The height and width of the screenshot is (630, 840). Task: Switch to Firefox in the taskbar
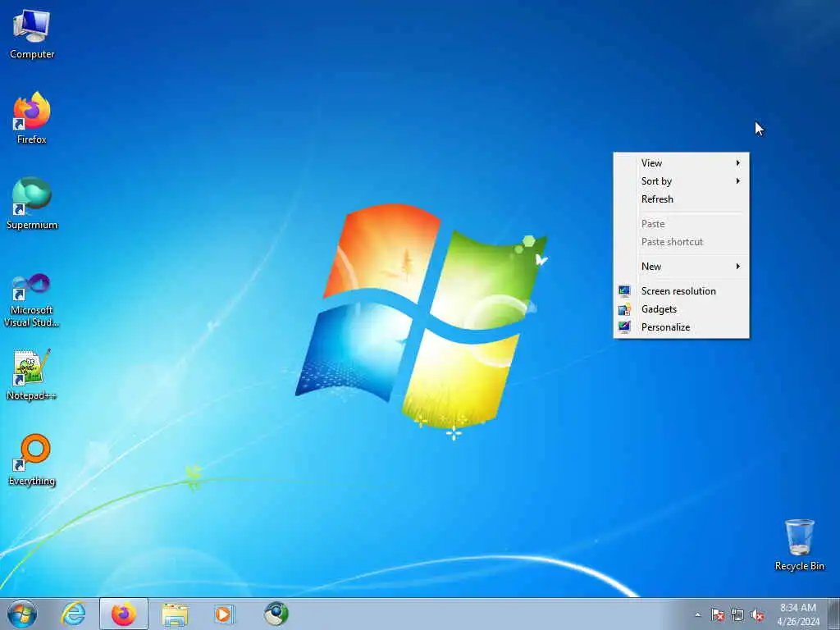click(124, 614)
